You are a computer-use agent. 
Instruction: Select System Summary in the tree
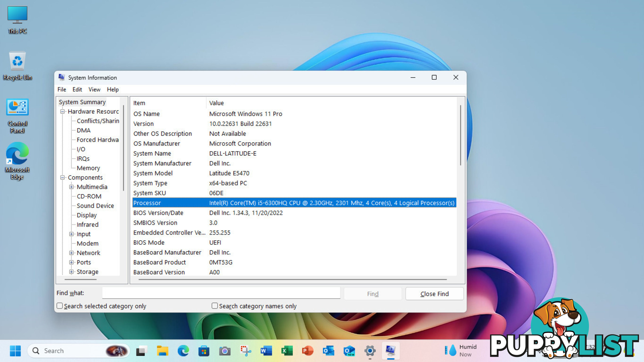(x=82, y=102)
